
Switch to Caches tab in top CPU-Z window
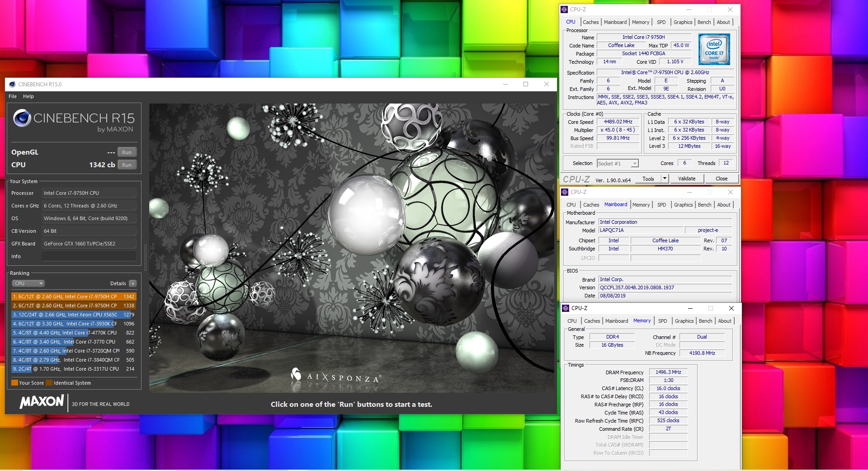pyautogui.click(x=590, y=22)
